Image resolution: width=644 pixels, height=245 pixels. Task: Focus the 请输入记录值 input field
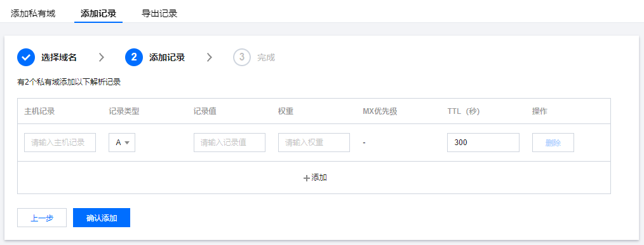229,143
